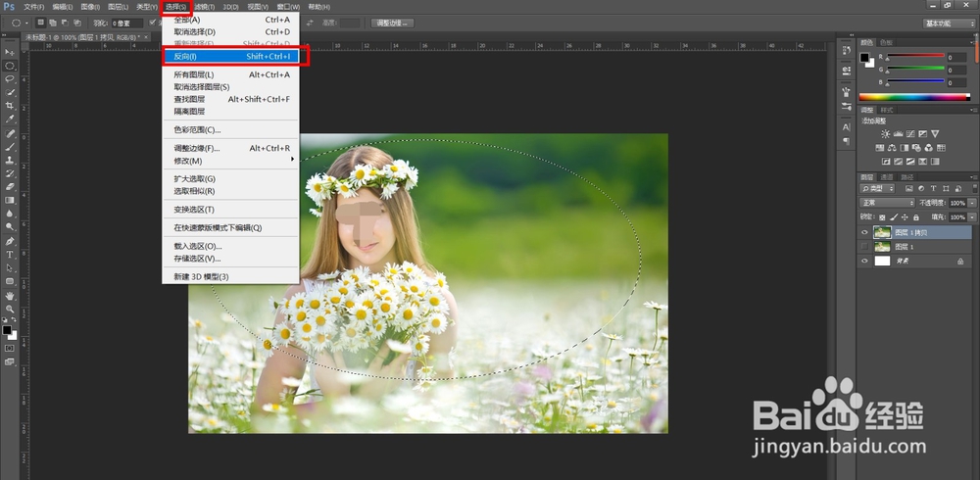Select the Move tool
This screenshot has width=980, height=480.
coord(10,52)
